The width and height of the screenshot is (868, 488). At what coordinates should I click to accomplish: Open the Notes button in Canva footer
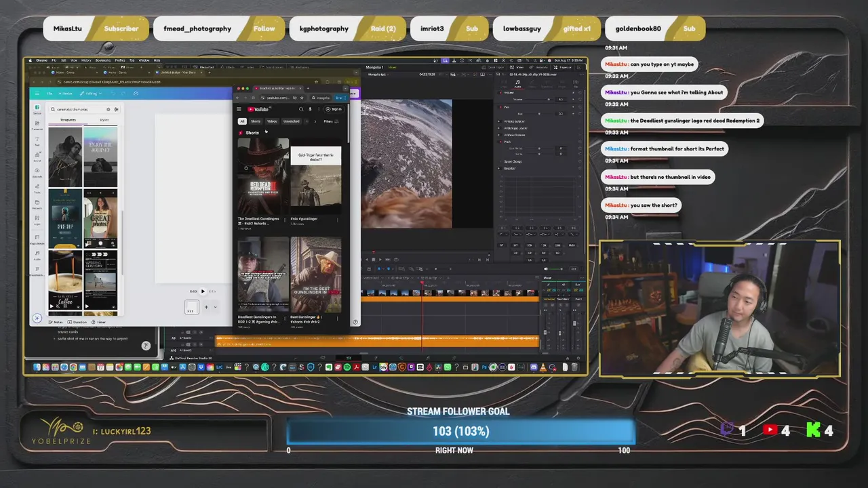point(56,322)
